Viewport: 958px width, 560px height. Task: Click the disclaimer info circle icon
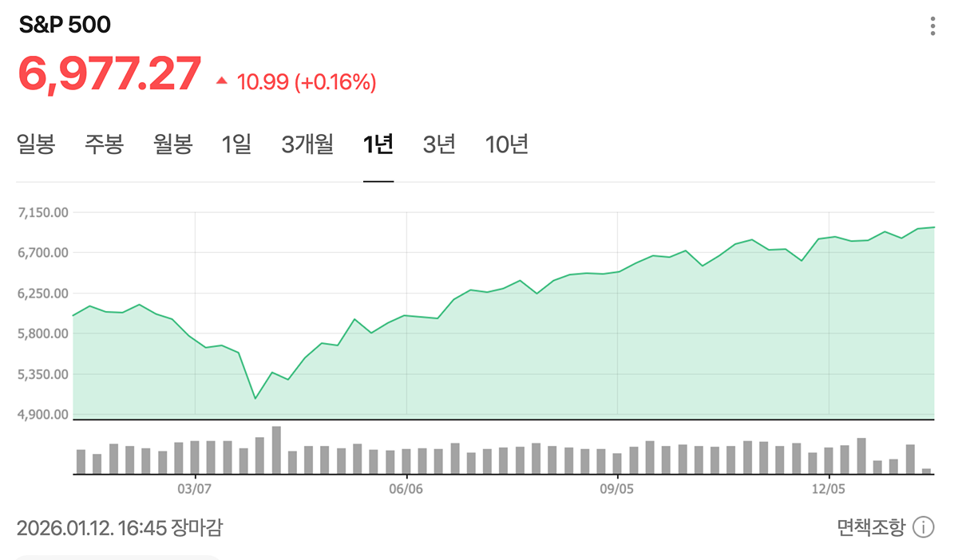tap(923, 527)
